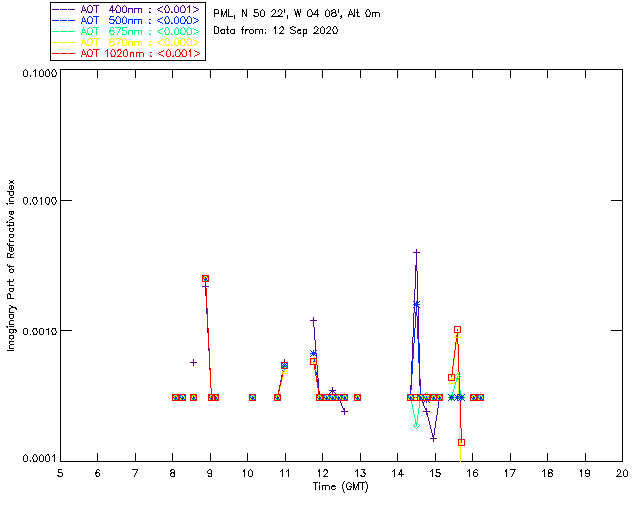Image resolution: width=640 pixels, height=512 pixels.
Task: Click the purple dashed line sample in legend
Action: [64, 9]
